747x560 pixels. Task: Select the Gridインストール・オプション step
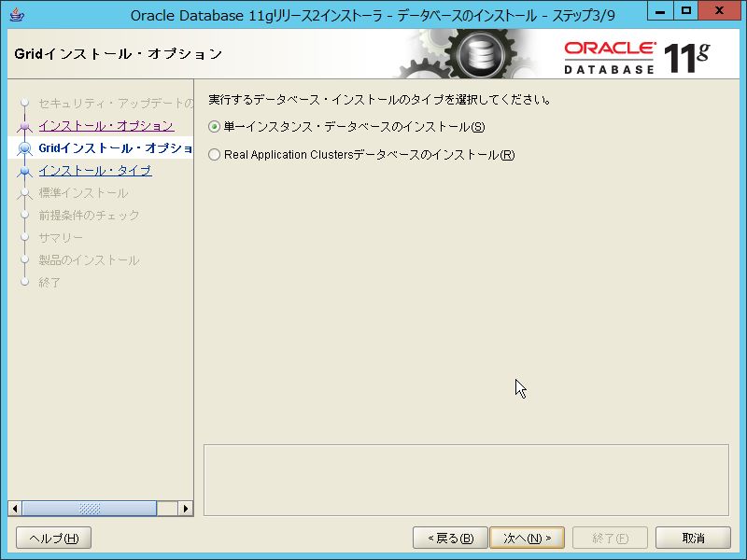pos(116,148)
